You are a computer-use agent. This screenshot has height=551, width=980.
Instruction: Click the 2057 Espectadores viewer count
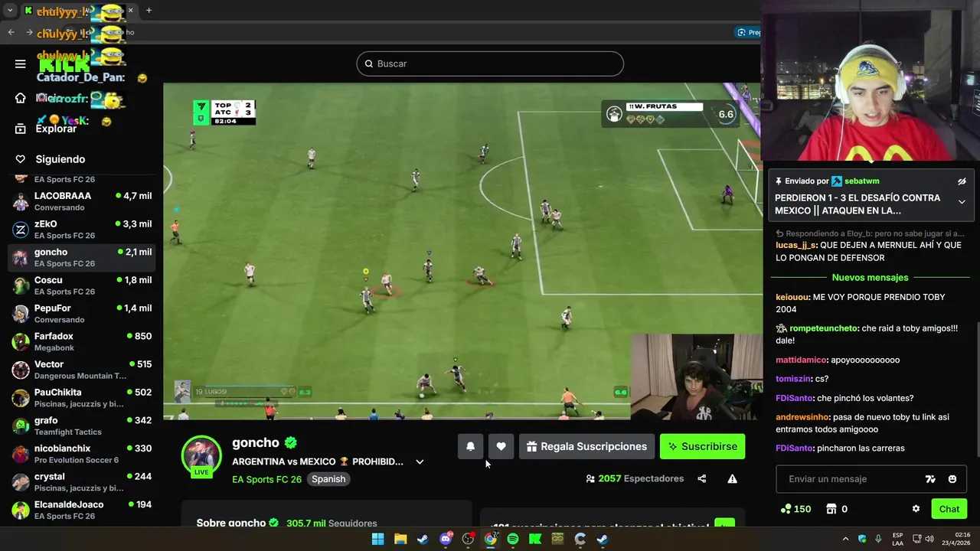pos(635,479)
